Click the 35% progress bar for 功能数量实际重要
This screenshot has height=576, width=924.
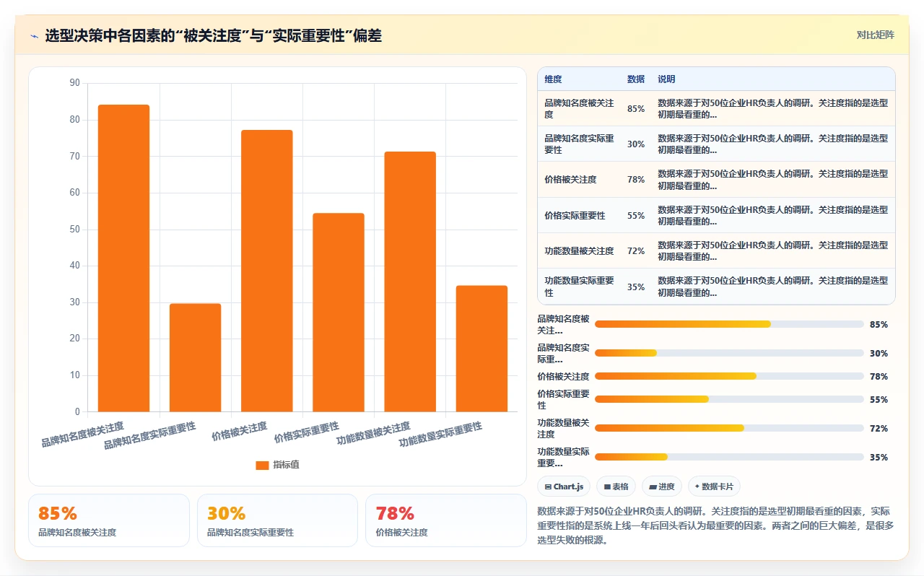(729, 457)
